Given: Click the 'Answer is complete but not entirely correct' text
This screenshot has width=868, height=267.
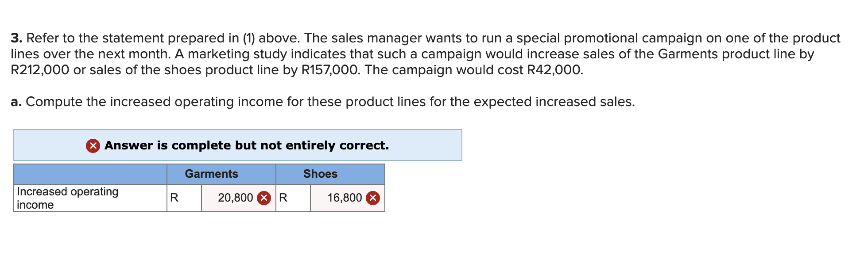Looking at the screenshot, I should click(x=247, y=145).
